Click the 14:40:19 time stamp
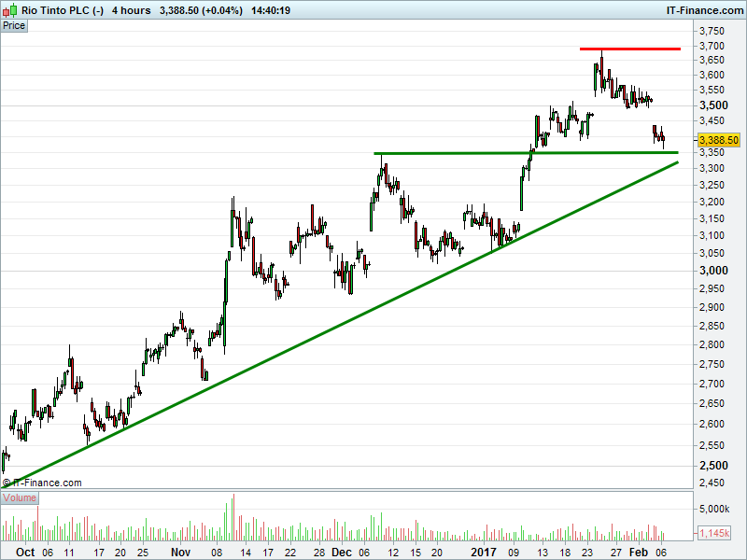 271,10
